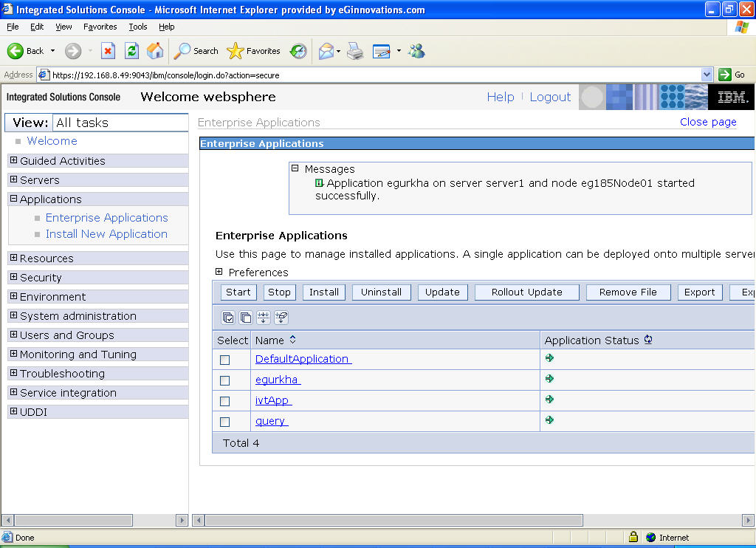Click the Refresh page icon
Screen dimensions: 756x548
coord(131,51)
